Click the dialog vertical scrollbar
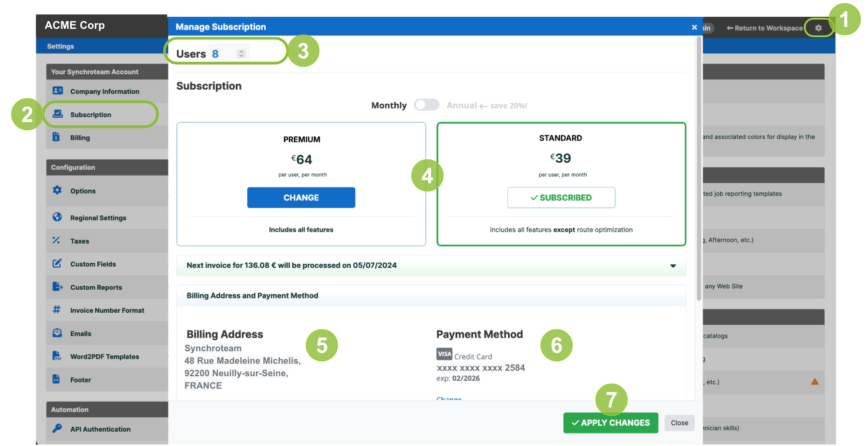The image size is (868, 446). 699,168
